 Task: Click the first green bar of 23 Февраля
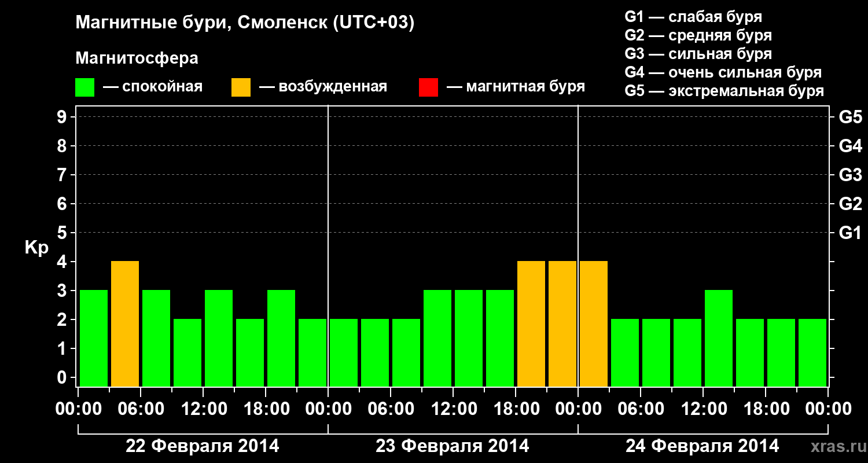pos(344,352)
